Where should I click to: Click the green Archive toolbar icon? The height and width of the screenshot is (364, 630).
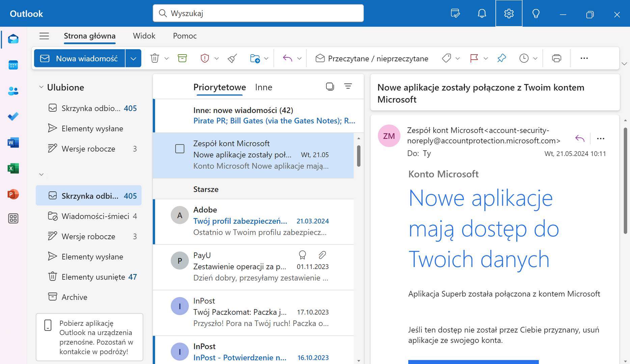[182, 58]
